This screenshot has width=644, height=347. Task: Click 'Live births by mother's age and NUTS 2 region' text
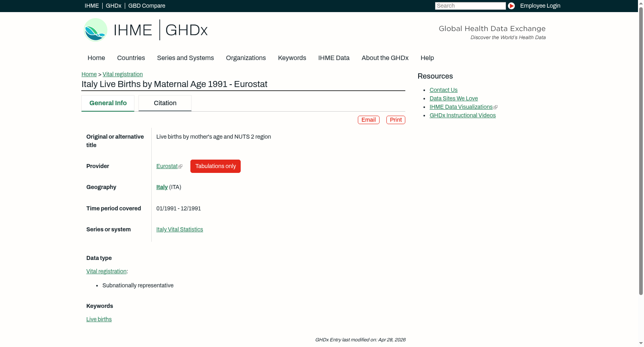(x=213, y=137)
